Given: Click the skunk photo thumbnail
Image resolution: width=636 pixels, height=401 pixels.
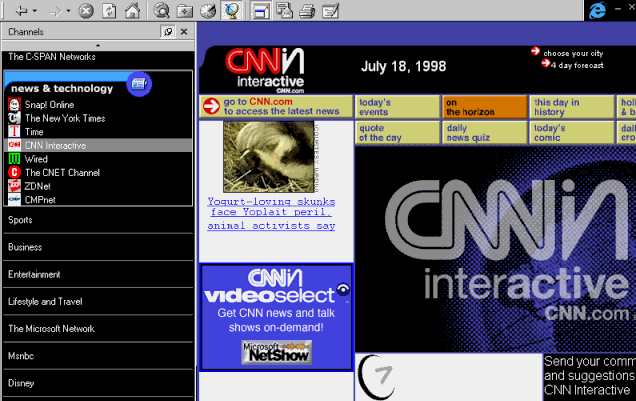Looking at the screenshot, I should pos(269,157).
